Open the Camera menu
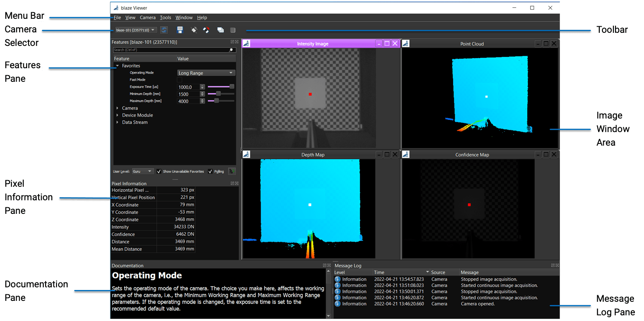Screen dimensions: 644x321 (x=148, y=17)
